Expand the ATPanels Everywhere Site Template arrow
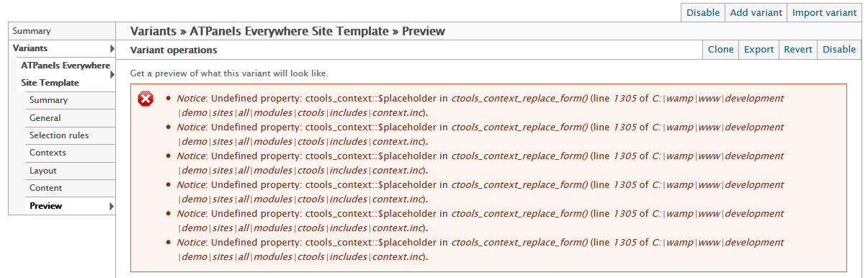This screenshot has width=868, height=278. pos(112,74)
